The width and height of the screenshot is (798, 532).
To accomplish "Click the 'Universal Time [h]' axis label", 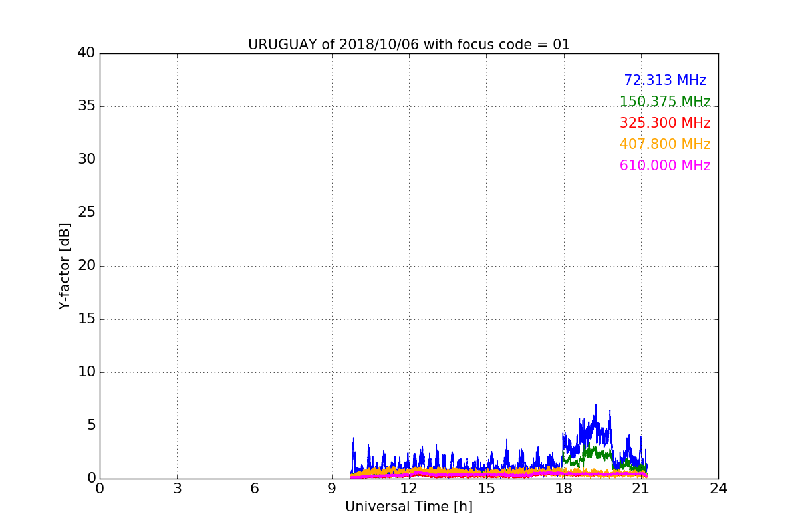I will [x=409, y=507].
